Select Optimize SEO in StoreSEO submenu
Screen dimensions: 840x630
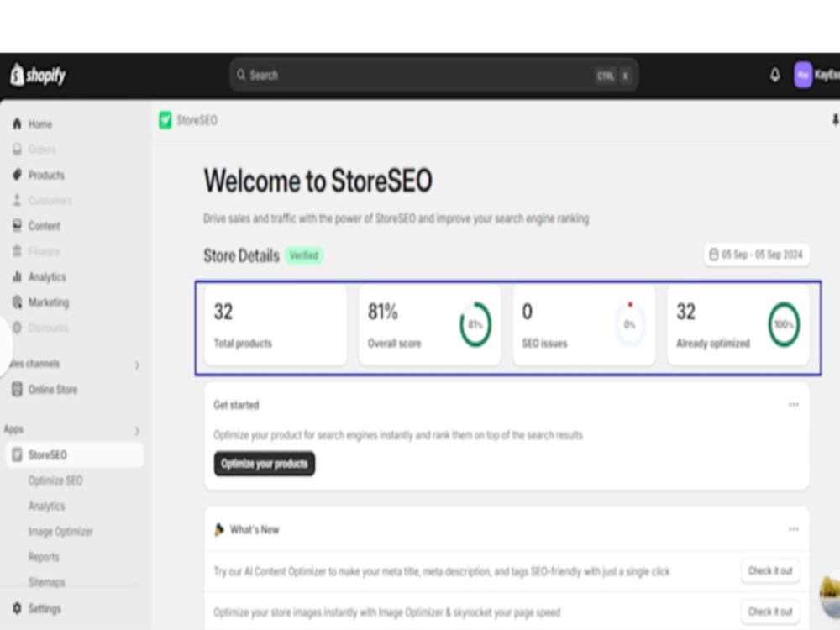[55, 480]
